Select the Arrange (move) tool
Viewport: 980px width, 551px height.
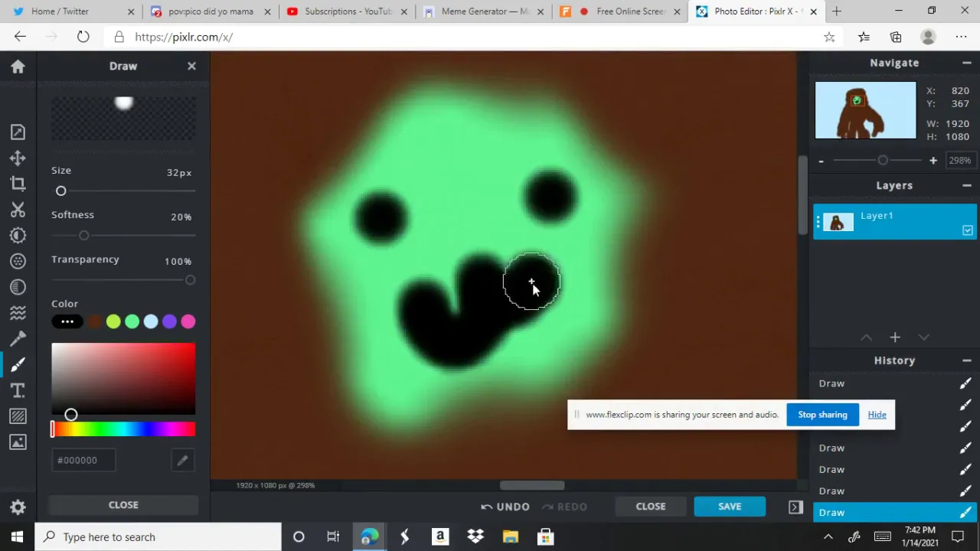pos(18,158)
